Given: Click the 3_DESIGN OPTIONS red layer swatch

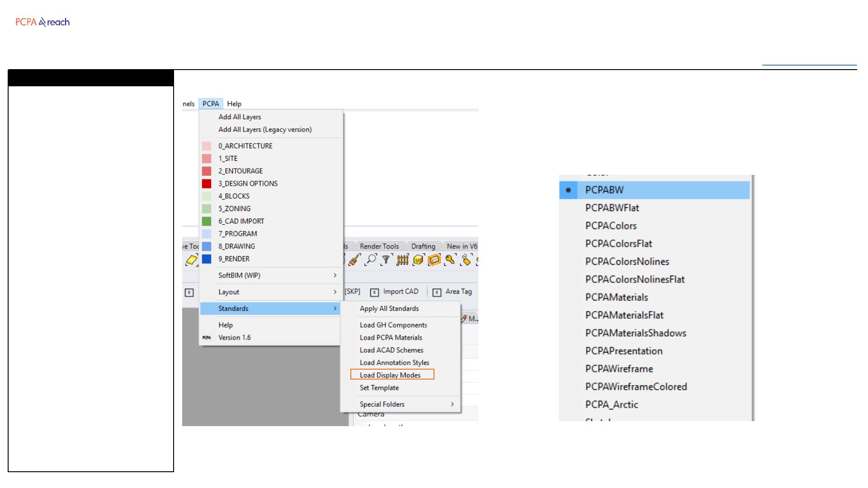Looking at the screenshot, I should (x=207, y=183).
